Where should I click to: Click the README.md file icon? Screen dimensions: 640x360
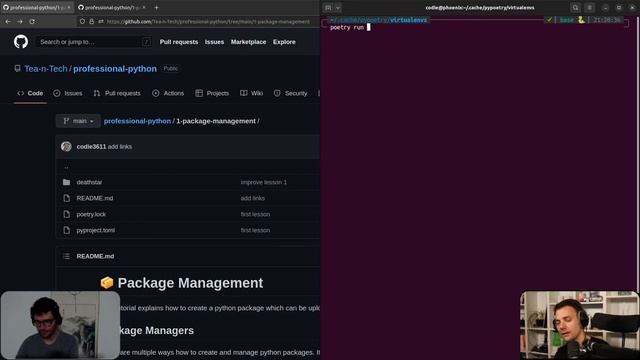click(67, 198)
